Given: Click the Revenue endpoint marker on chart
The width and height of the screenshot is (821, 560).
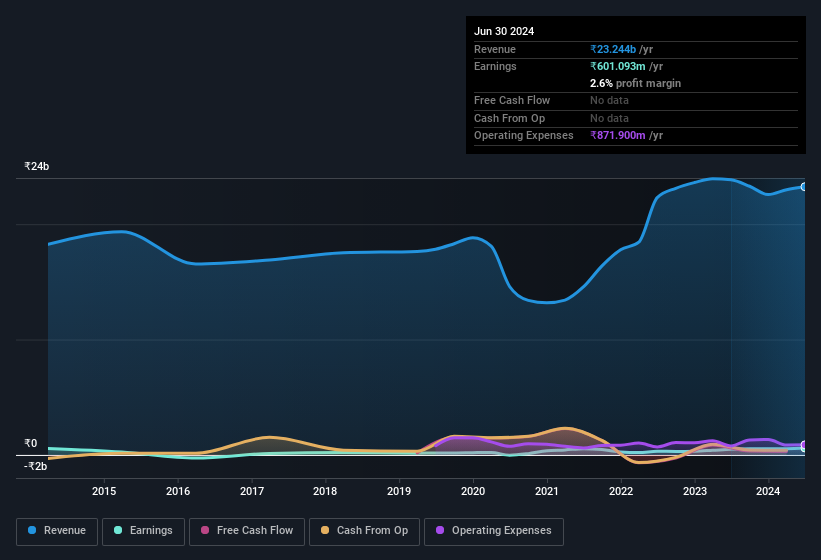Looking at the screenshot, I should pos(804,187).
